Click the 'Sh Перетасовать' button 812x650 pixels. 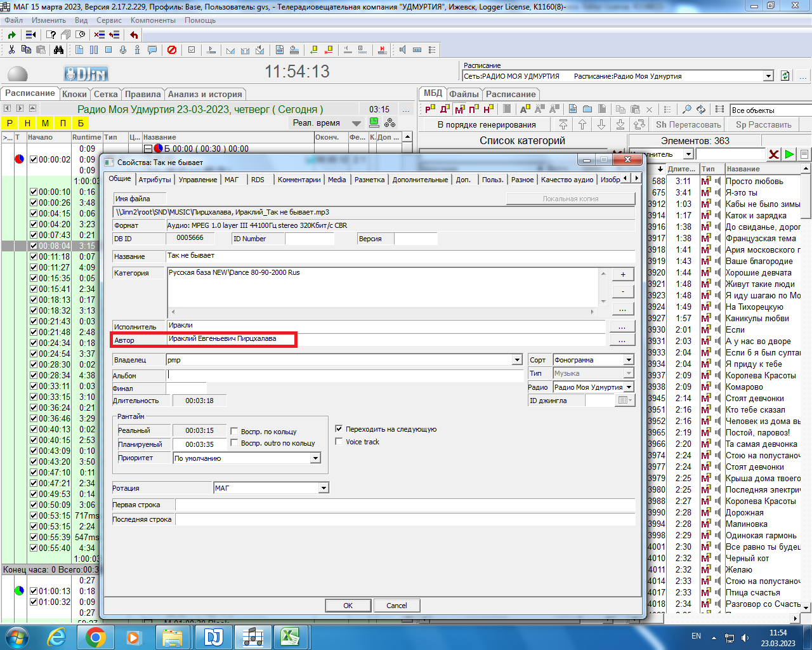coord(688,124)
